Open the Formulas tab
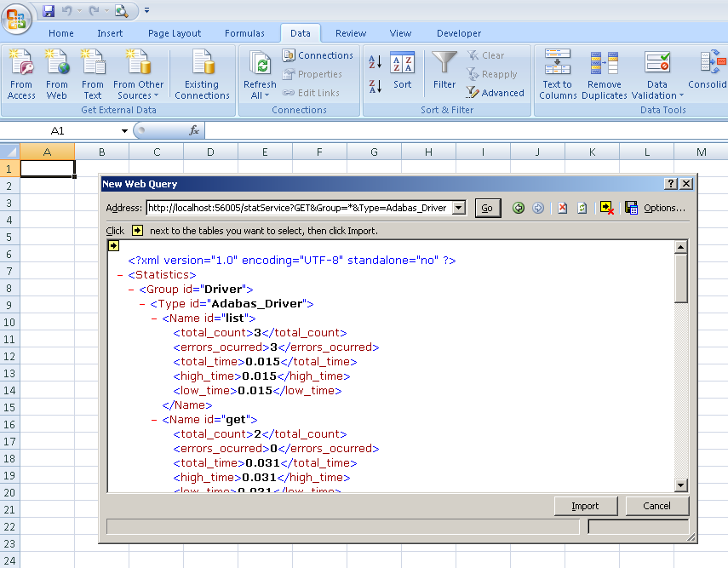 [244, 33]
